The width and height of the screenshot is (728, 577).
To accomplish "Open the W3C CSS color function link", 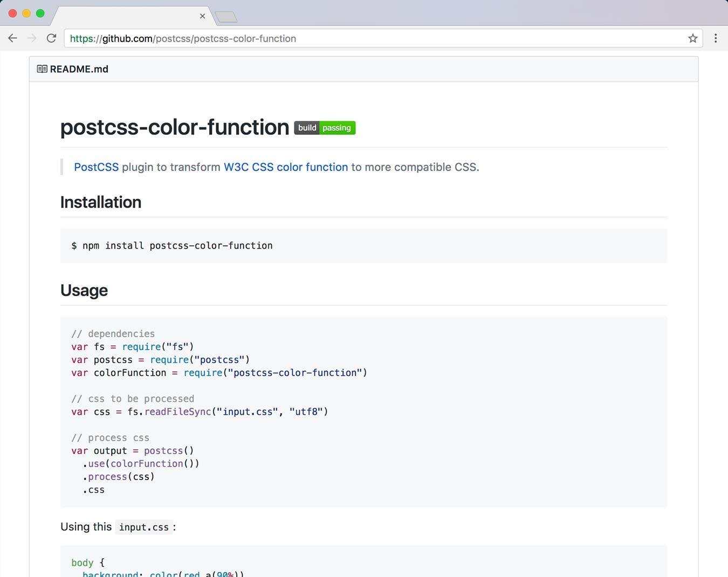I will (x=286, y=167).
